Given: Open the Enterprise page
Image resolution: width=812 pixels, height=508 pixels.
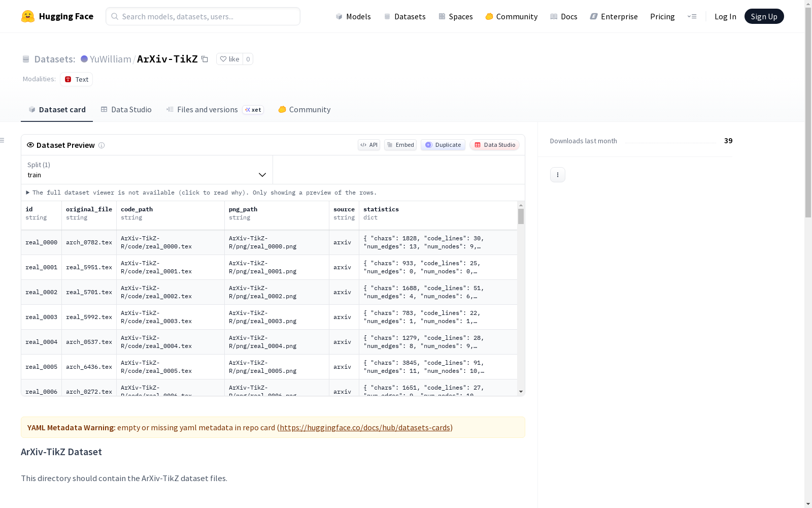Looking at the screenshot, I should click(x=614, y=16).
